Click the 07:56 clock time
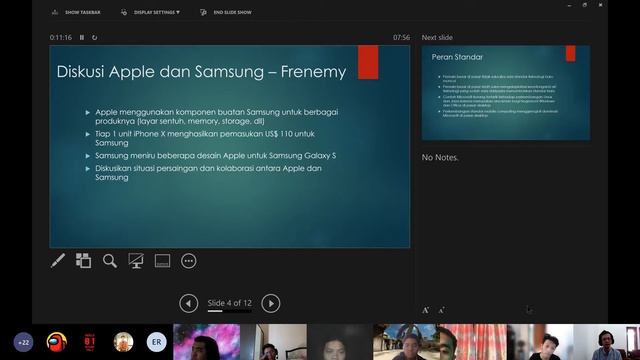The image size is (640, 360). tap(401, 37)
